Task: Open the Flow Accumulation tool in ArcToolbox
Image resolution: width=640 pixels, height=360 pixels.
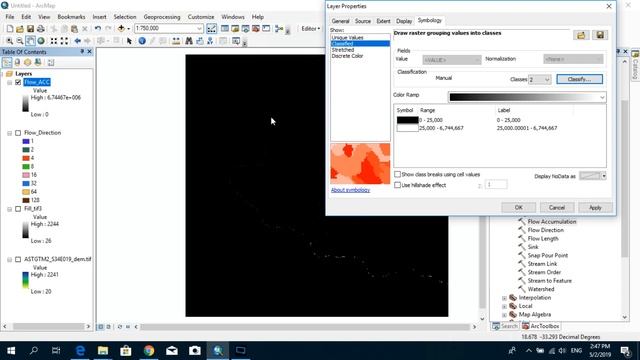Action: point(552,222)
